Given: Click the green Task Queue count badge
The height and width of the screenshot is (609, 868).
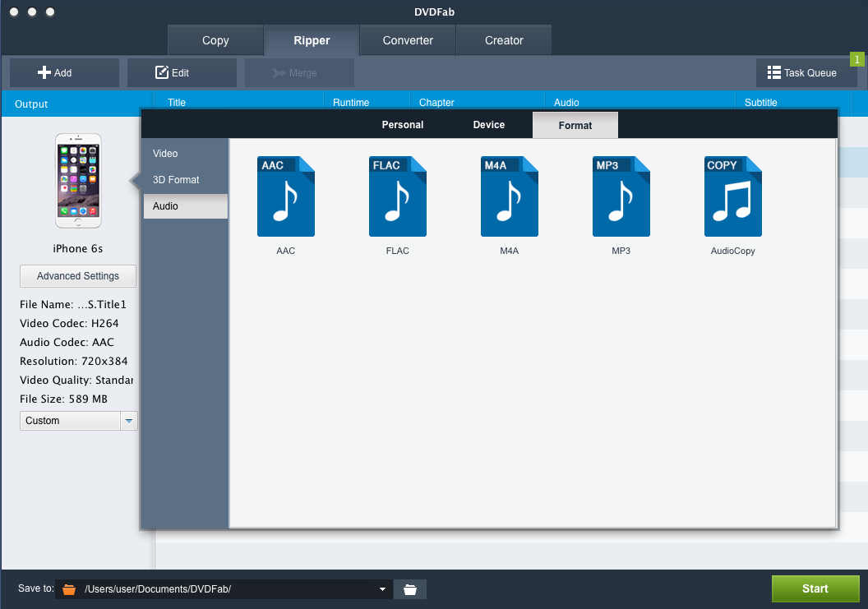Looking at the screenshot, I should 857,59.
